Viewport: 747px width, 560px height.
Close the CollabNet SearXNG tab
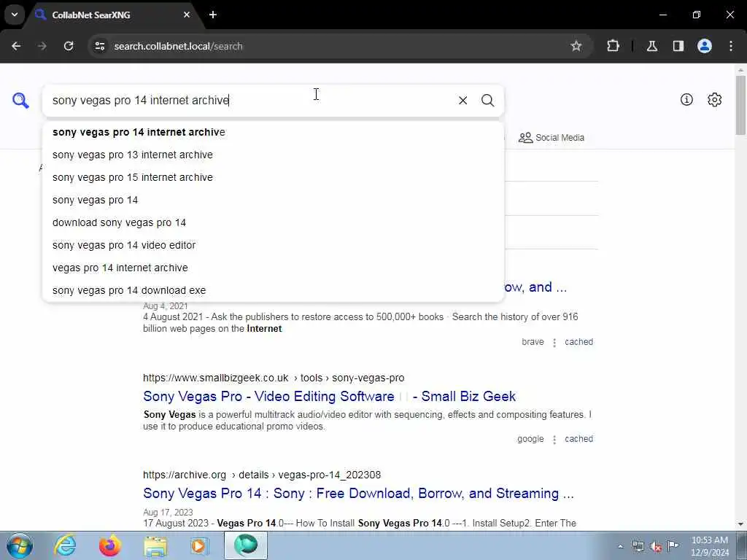187,15
